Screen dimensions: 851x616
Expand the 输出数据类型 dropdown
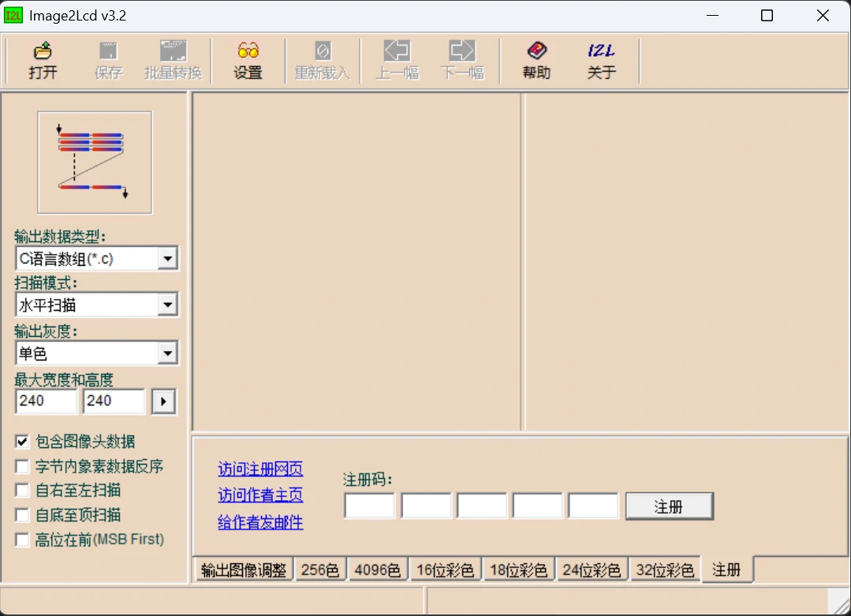(x=167, y=259)
